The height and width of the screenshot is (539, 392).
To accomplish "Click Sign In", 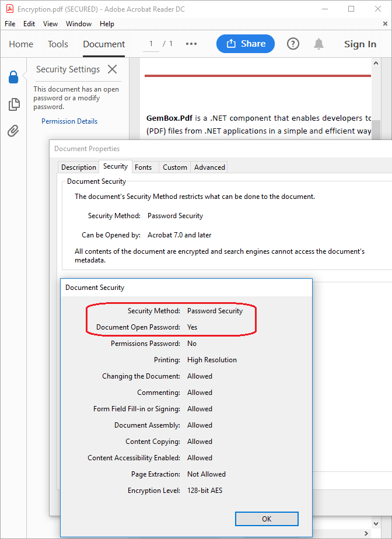I will click(360, 44).
